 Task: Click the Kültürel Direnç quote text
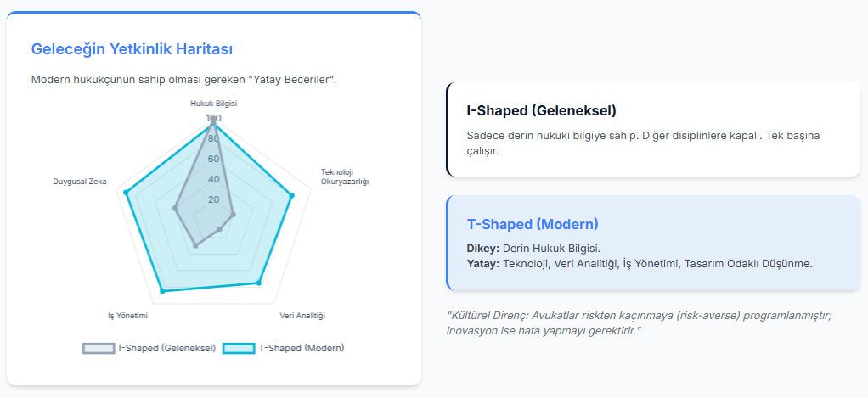click(639, 322)
